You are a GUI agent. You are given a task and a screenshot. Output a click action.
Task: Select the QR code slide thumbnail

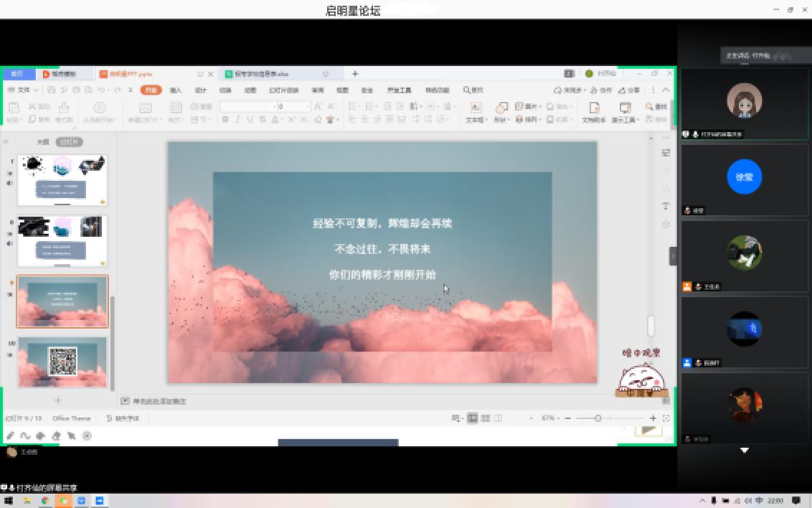[x=62, y=362]
